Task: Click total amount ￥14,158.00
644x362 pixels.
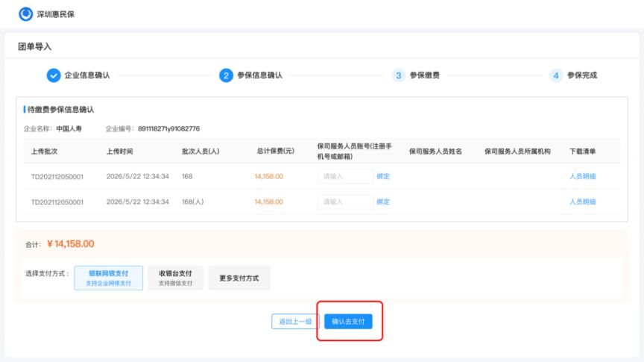Action: [71, 244]
